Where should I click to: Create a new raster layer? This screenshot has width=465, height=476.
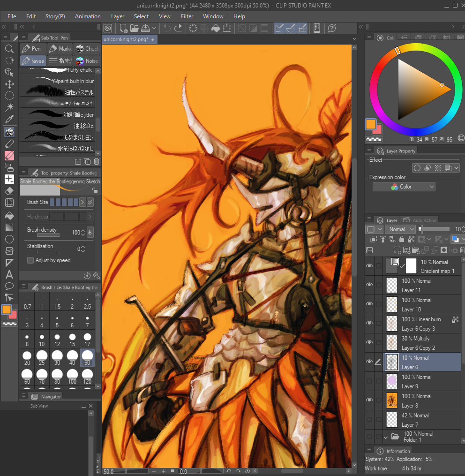tap(397, 250)
